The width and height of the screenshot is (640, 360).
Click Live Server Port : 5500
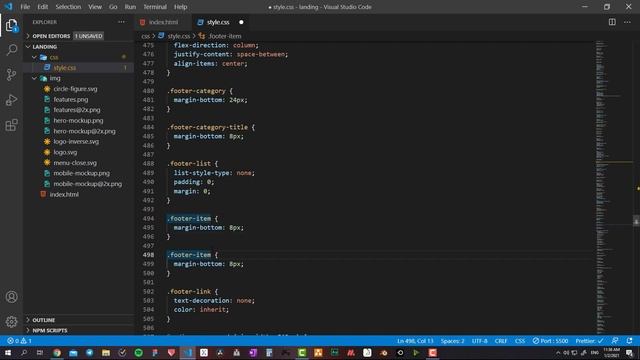(550, 341)
